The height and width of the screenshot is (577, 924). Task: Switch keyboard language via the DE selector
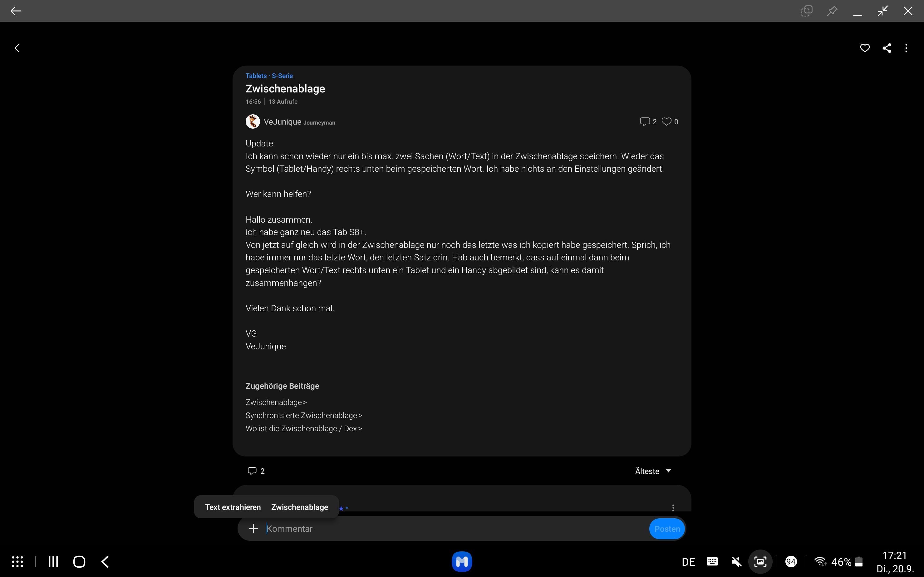coord(688,561)
